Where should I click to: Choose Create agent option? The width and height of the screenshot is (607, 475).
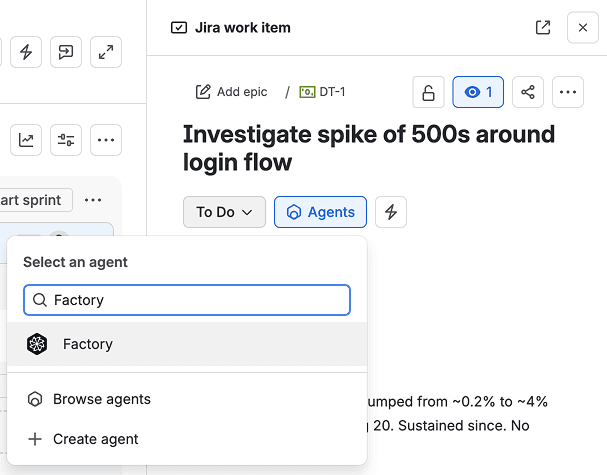coord(187,439)
